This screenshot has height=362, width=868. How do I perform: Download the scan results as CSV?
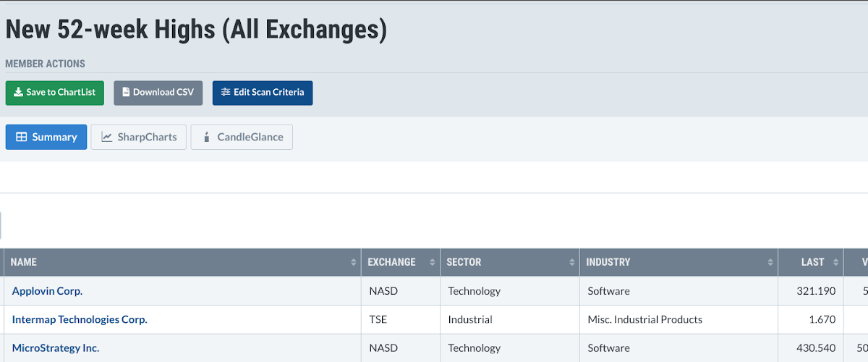tap(158, 93)
